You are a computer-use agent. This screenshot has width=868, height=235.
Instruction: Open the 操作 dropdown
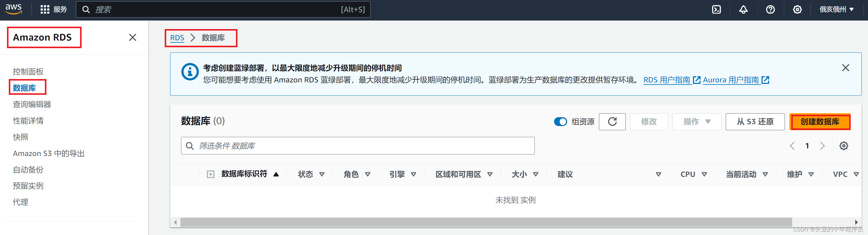point(697,121)
